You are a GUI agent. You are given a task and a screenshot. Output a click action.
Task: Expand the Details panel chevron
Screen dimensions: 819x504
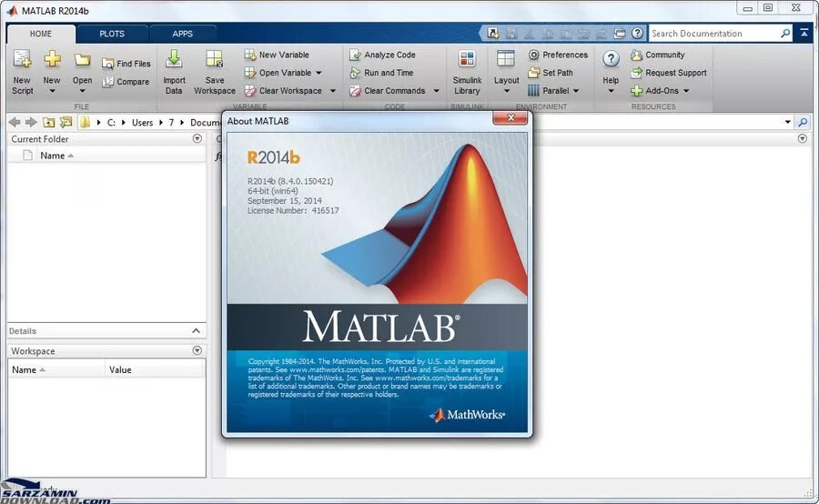point(196,330)
